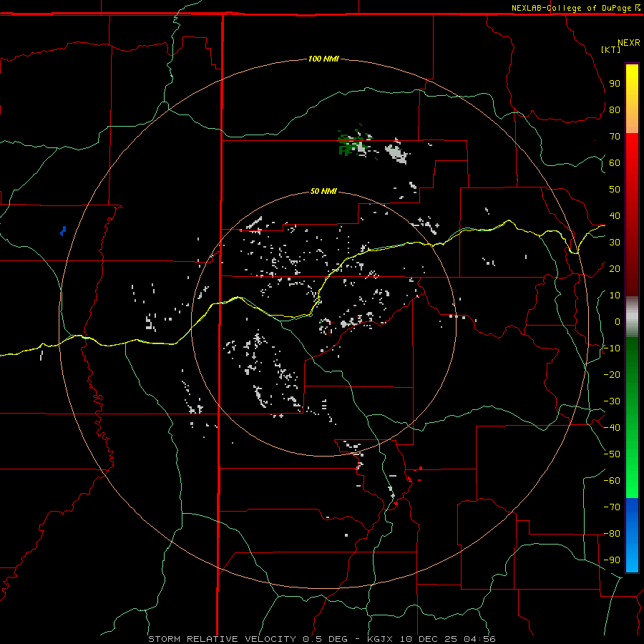Click the 60 knot scale label
Viewport: 644px width, 644px height.
[x=615, y=162]
